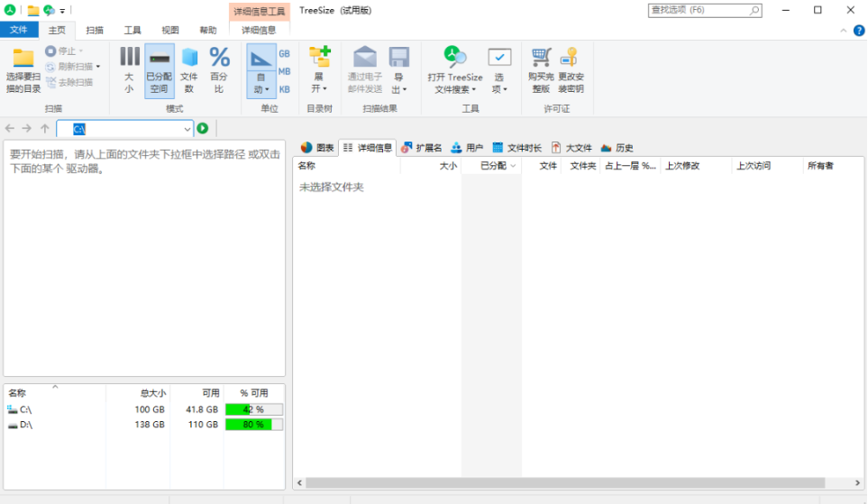This screenshot has height=504, width=868.
Task: Click the Send via Email icon
Action: tap(365, 57)
